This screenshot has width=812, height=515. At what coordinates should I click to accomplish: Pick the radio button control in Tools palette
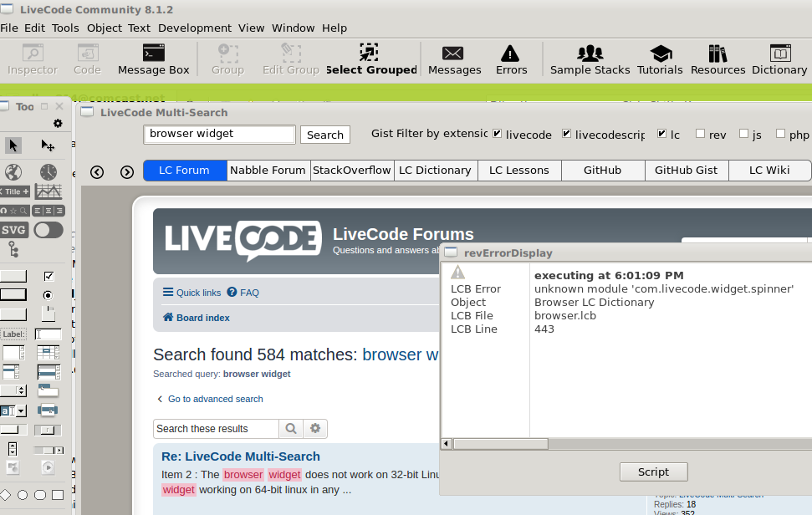click(48, 295)
